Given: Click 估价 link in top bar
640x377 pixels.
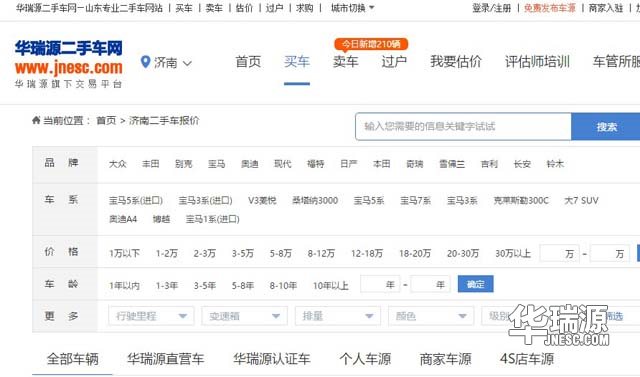Looking at the screenshot, I should pyautogui.click(x=244, y=8).
